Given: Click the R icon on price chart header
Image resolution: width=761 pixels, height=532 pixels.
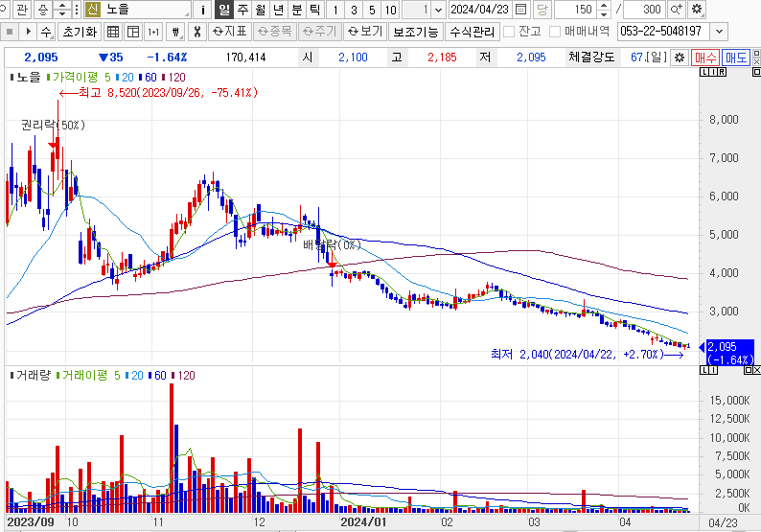Looking at the screenshot, I should (x=722, y=72).
